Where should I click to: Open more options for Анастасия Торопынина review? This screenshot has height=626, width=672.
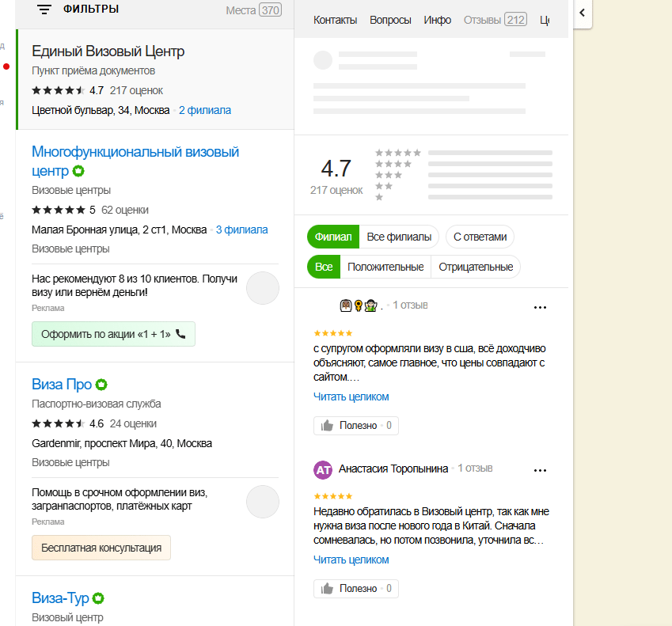(x=540, y=470)
